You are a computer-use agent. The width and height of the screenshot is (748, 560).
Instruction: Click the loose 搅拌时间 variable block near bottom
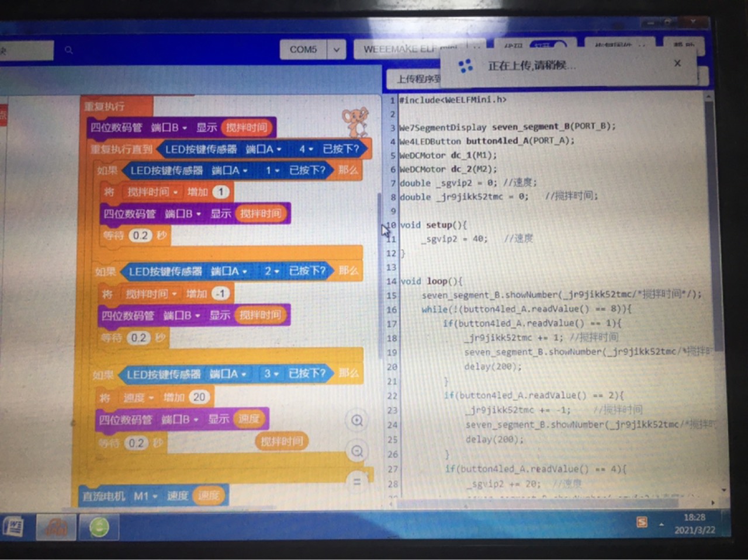[282, 441]
